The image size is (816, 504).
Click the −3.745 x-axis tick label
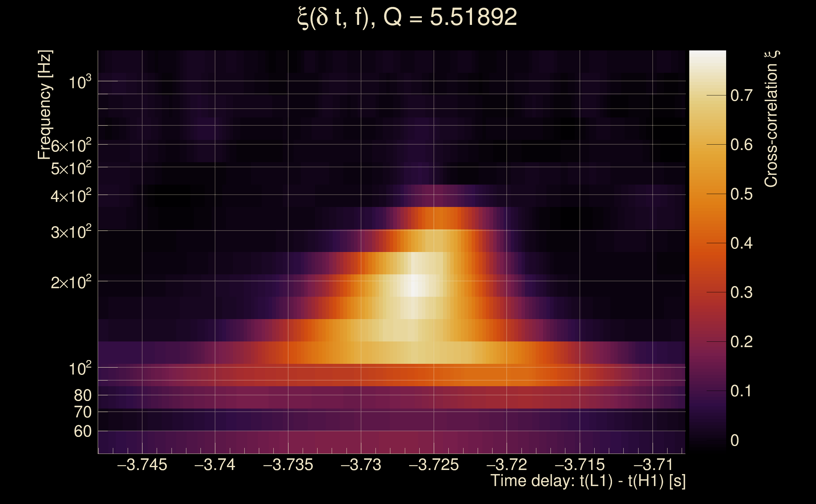click(x=142, y=465)
